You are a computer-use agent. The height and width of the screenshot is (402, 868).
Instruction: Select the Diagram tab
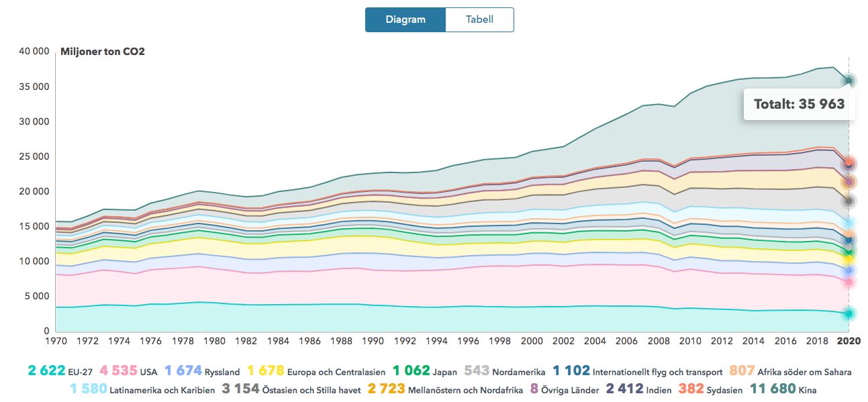(405, 19)
